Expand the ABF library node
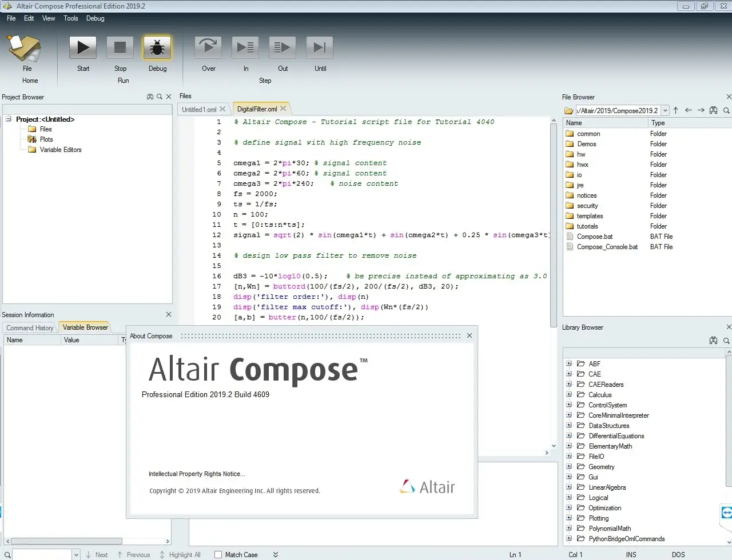Image resolution: width=732 pixels, height=560 pixels. click(568, 363)
